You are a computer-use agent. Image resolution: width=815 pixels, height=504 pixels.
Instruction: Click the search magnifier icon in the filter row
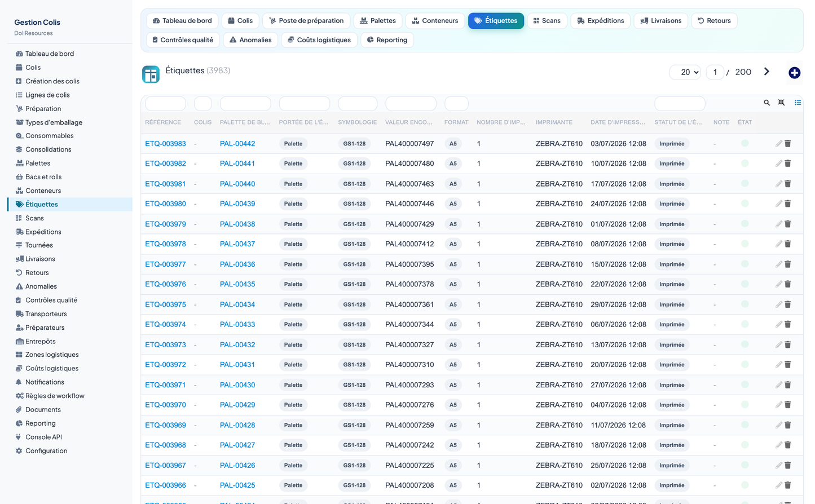click(x=767, y=103)
